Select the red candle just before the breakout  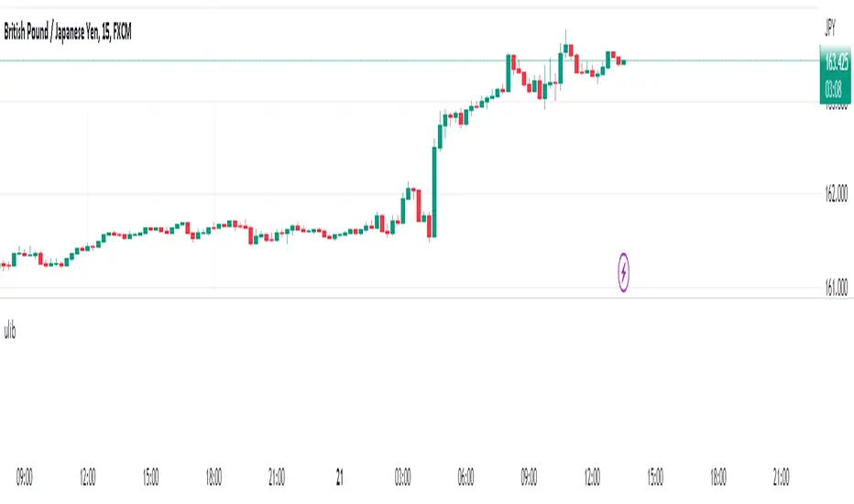[430, 226]
